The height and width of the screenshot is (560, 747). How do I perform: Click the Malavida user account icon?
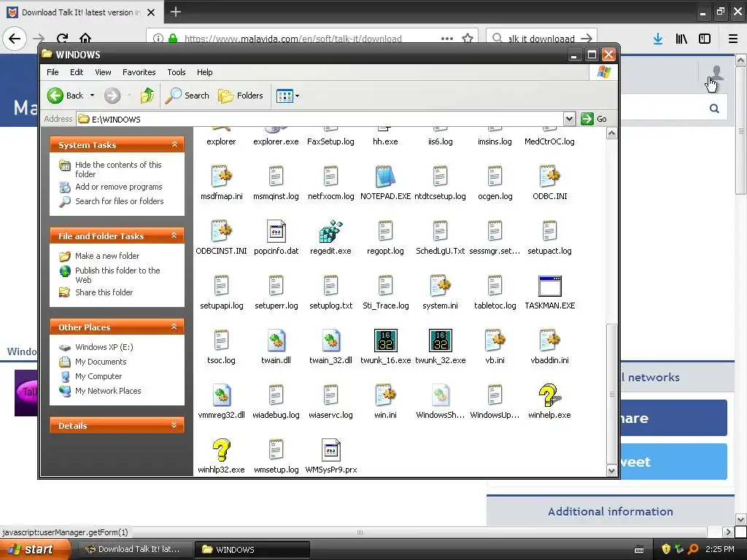[x=716, y=73]
